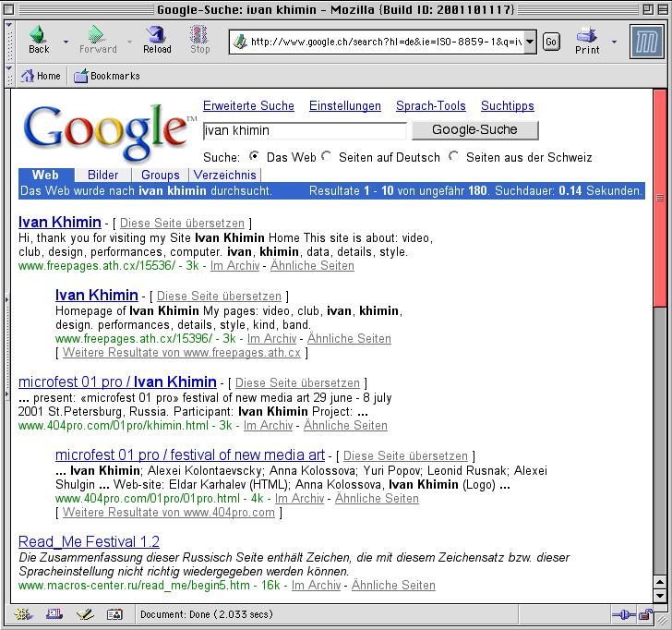Select the Seiten auf Deutsch radio button
This screenshot has width=672, height=630.
pyautogui.click(x=327, y=156)
